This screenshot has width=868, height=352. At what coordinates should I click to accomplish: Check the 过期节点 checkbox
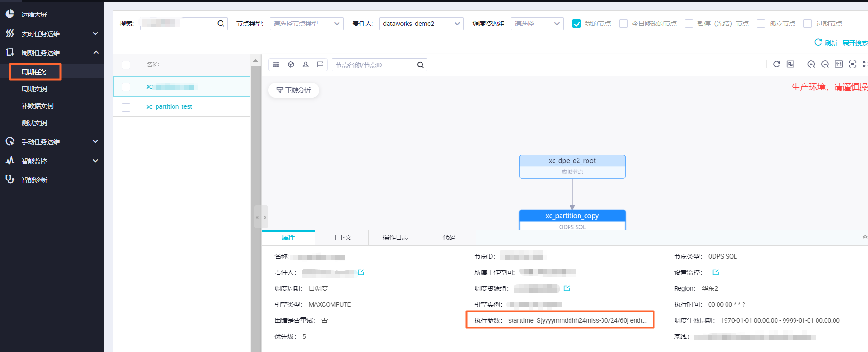click(808, 24)
